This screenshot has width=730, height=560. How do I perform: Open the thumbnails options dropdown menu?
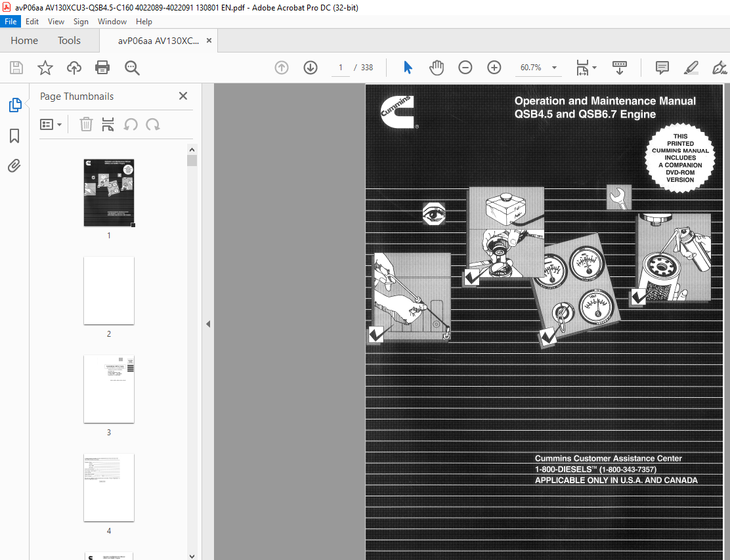click(x=51, y=124)
